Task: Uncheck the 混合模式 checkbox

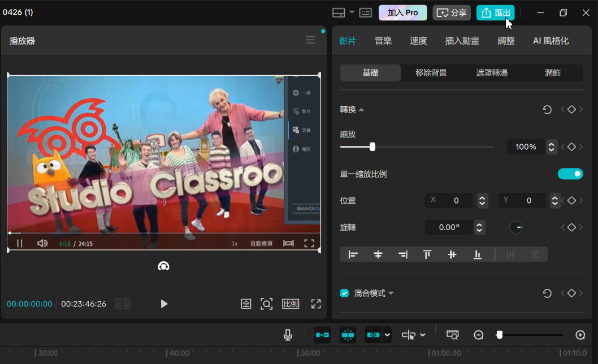Action: 344,293
